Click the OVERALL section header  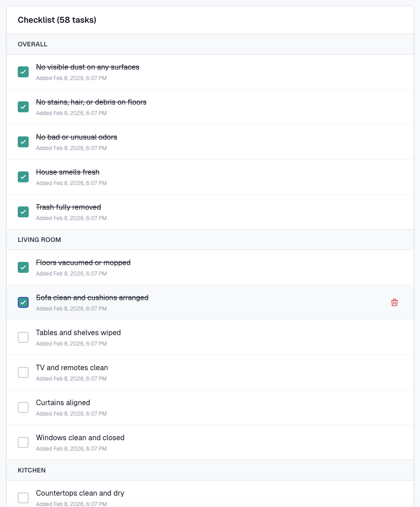click(x=32, y=44)
